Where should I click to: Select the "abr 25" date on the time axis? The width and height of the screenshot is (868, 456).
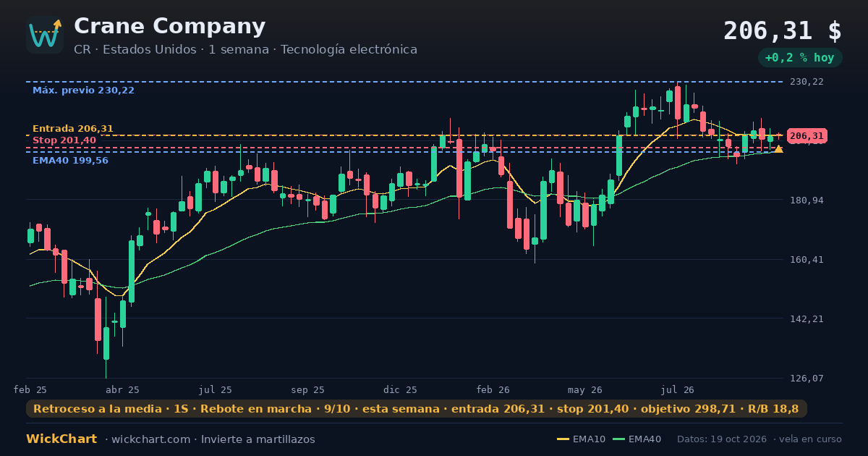pos(123,389)
